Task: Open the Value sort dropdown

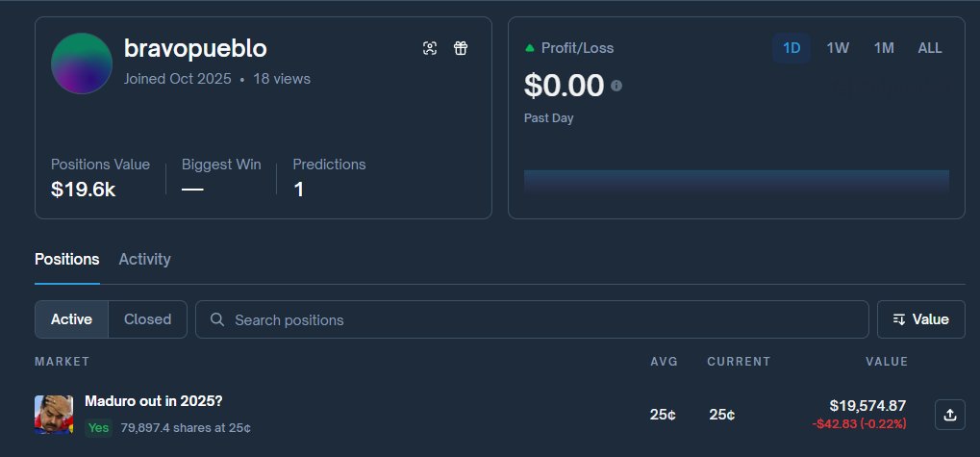Action: 920,319
